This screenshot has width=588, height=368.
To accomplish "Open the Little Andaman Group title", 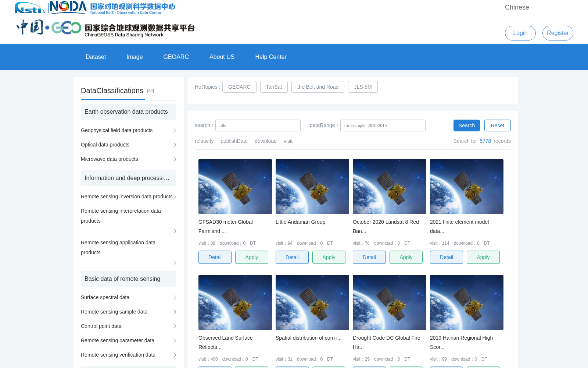I will [300, 222].
